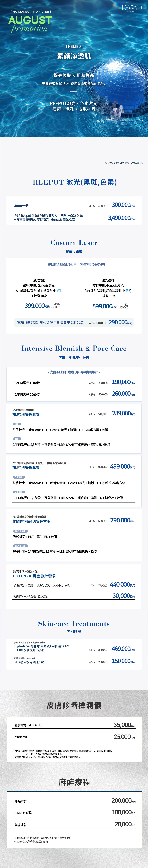Click the 祛痘4周管理套餐 title

[x=26, y=468]
